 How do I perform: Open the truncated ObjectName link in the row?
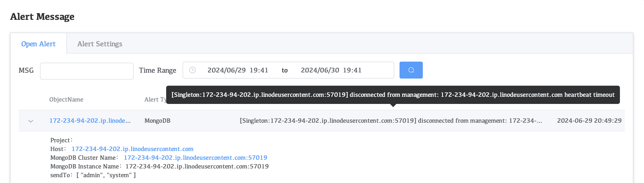(90, 121)
